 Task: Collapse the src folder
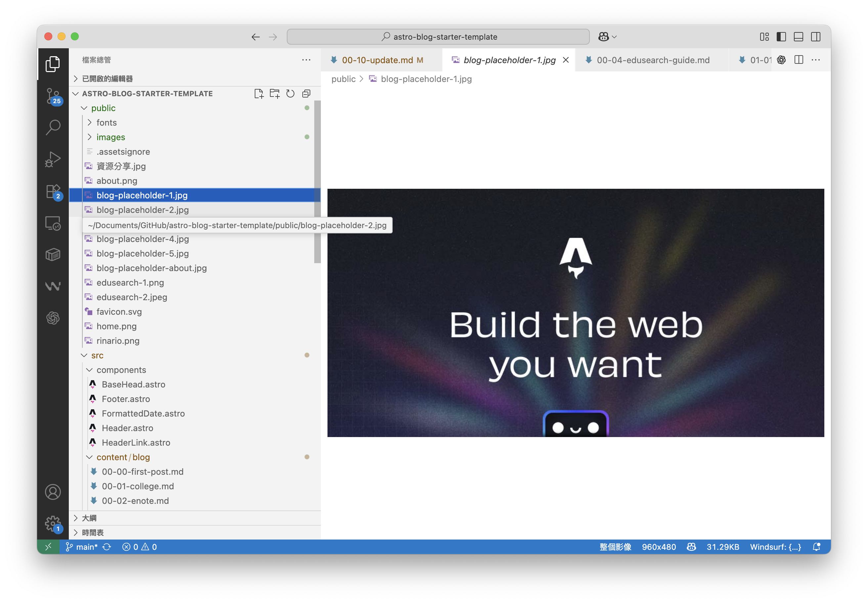pyautogui.click(x=195, y=355)
